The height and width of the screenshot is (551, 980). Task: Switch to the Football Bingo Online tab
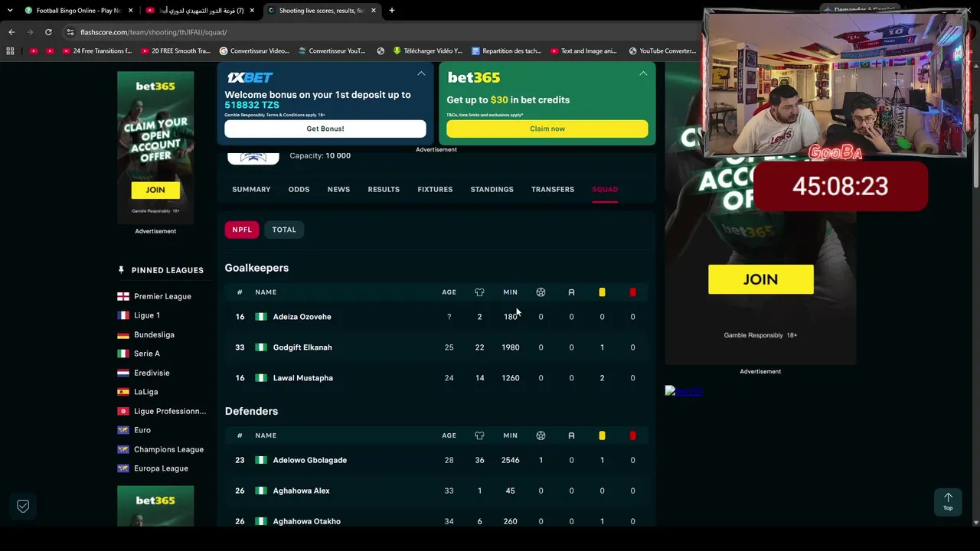point(77,11)
